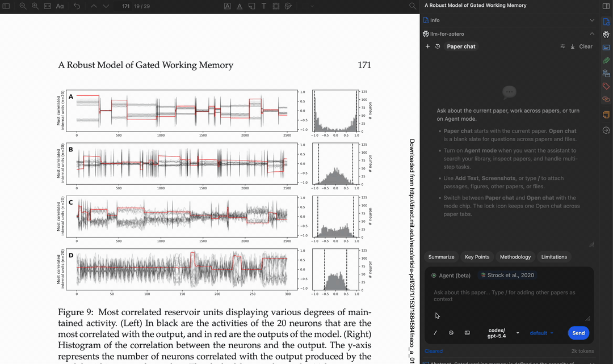Toggle Agent (beta) mode

pyautogui.click(x=451, y=276)
